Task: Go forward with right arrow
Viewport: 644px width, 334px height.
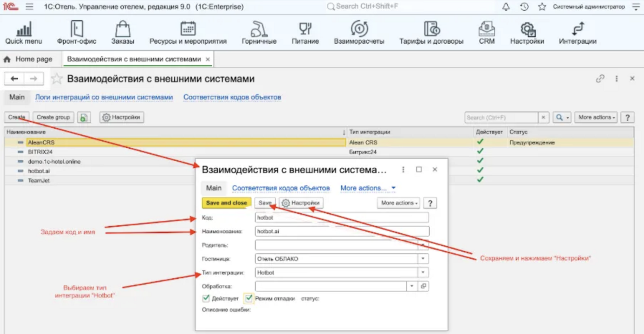Action: [34, 79]
